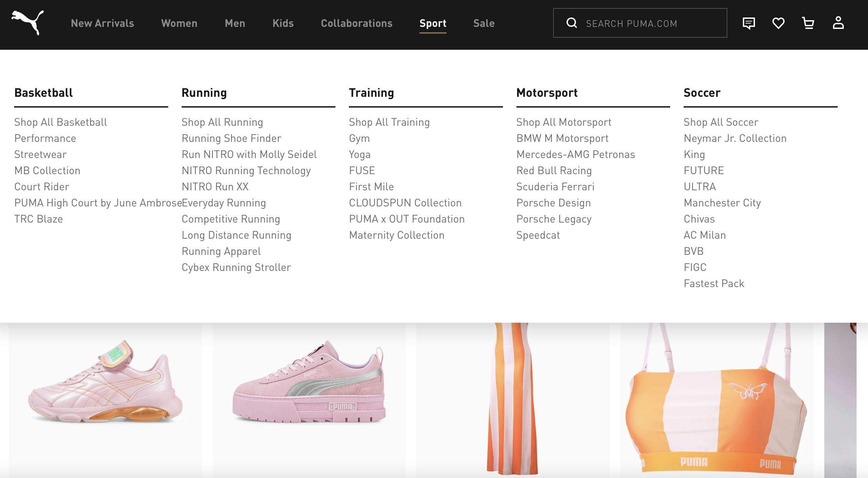Open the wishlist heart icon

778,23
